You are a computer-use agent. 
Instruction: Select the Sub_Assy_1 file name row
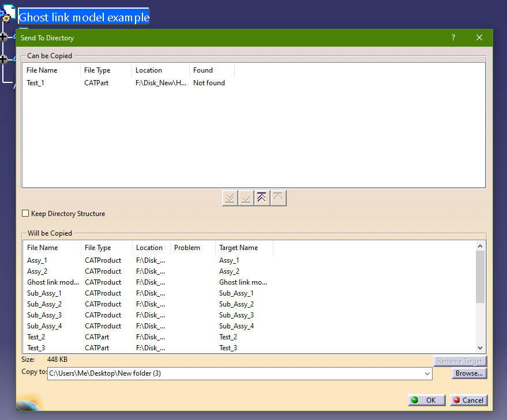tap(44, 293)
